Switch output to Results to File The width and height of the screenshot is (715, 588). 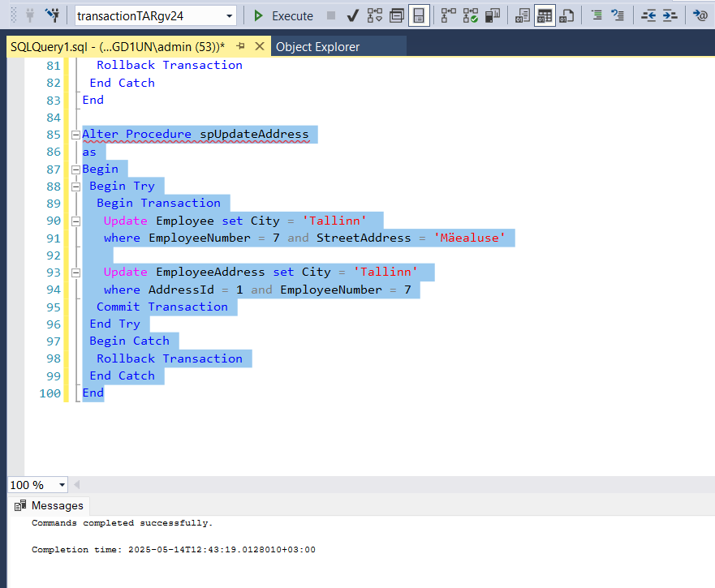click(x=566, y=16)
